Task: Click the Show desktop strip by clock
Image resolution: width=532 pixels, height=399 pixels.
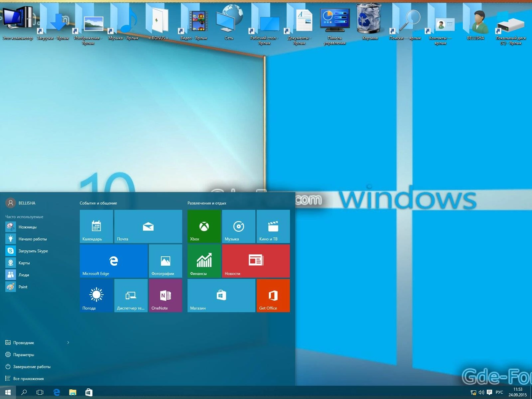Action: coord(531,392)
